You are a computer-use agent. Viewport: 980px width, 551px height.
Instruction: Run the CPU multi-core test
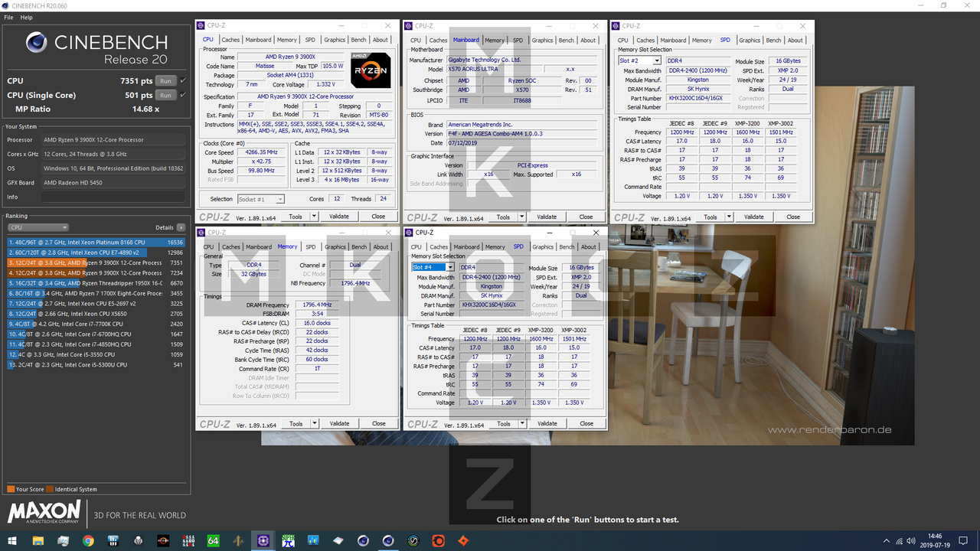pyautogui.click(x=165, y=80)
